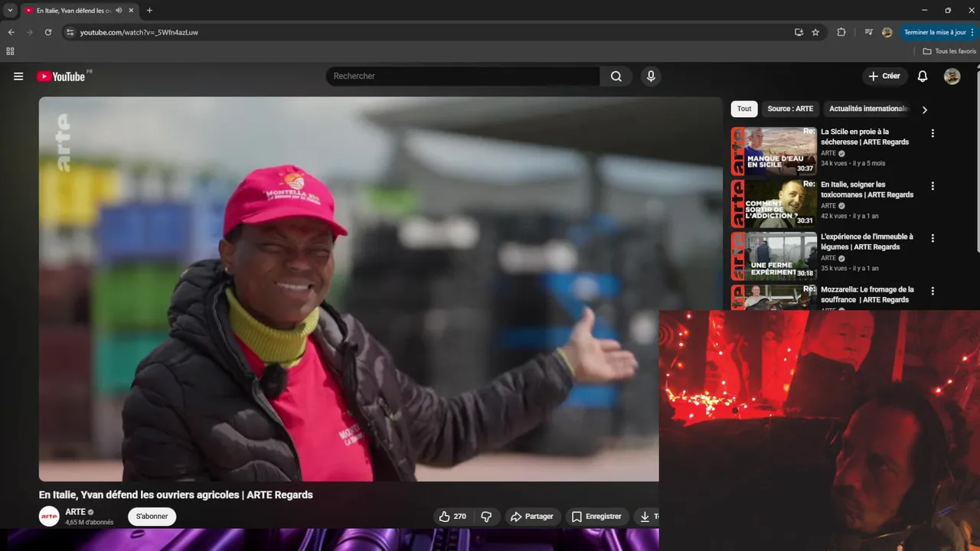Go back in browser history
980x551 pixels.
[x=11, y=32]
